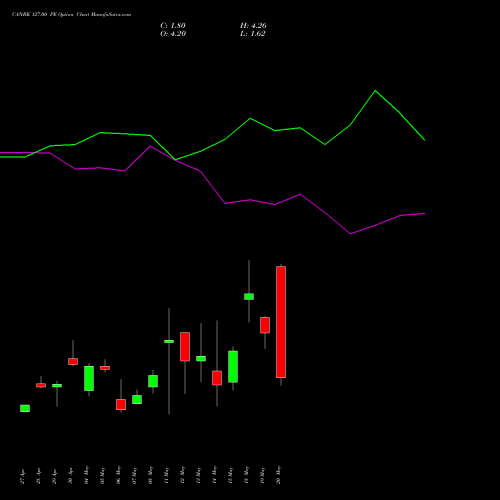Select the green candle for 07 May
Viewport: 500px width, 500px height.
click(137, 399)
